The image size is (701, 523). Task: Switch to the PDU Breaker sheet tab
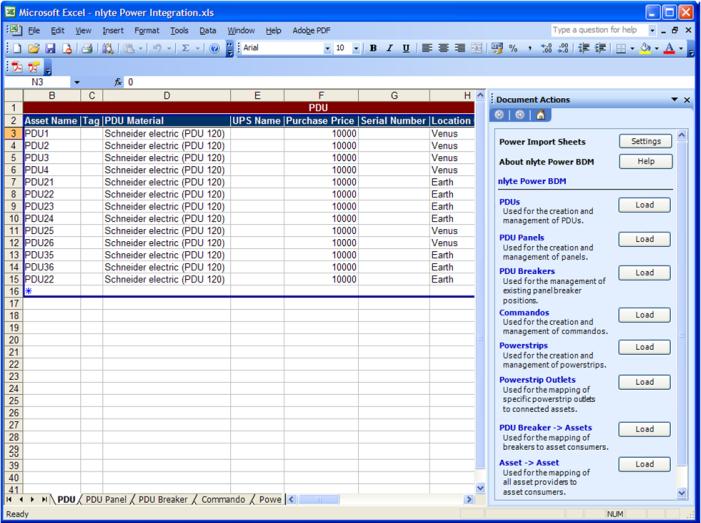pyautogui.click(x=163, y=499)
